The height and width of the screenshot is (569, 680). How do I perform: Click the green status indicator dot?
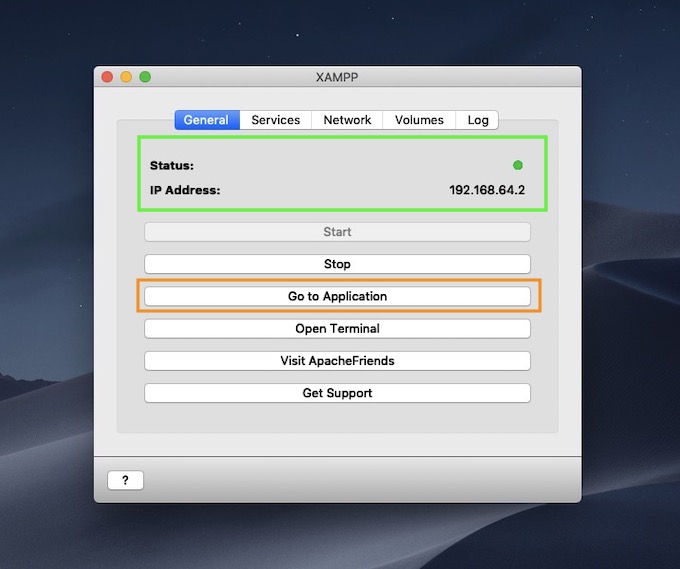[518, 165]
